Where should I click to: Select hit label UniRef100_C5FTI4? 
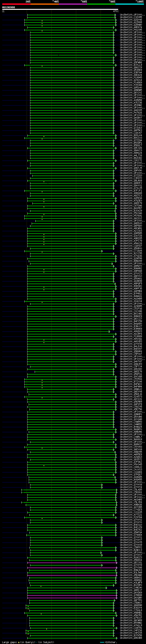coord(131,367)
